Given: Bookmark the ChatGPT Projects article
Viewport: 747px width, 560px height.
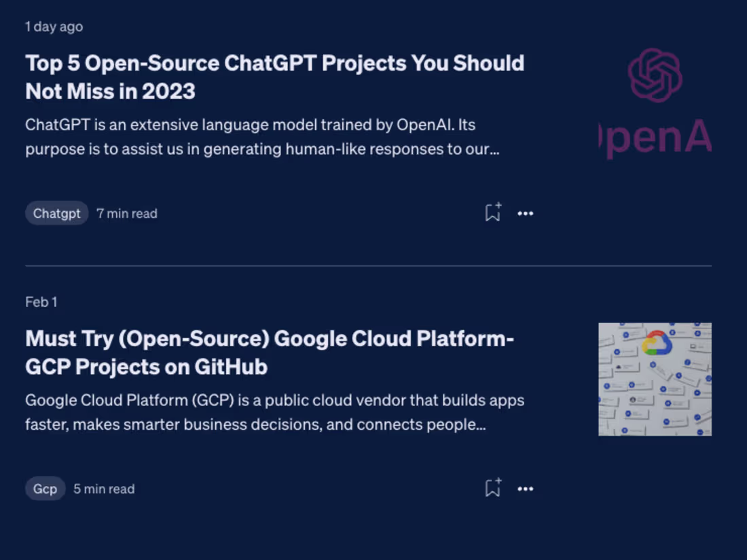Looking at the screenshot, I should 492,212.
